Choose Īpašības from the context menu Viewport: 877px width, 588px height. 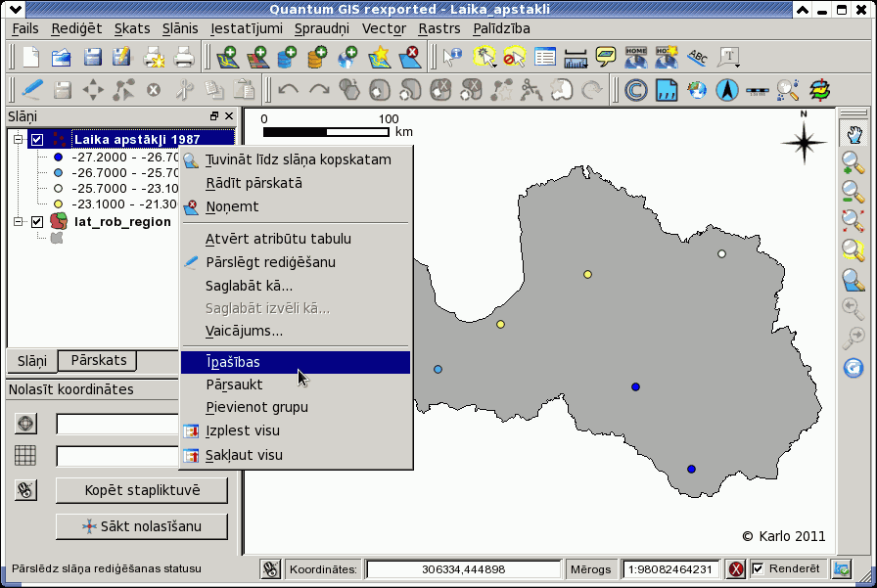[296, 362]
